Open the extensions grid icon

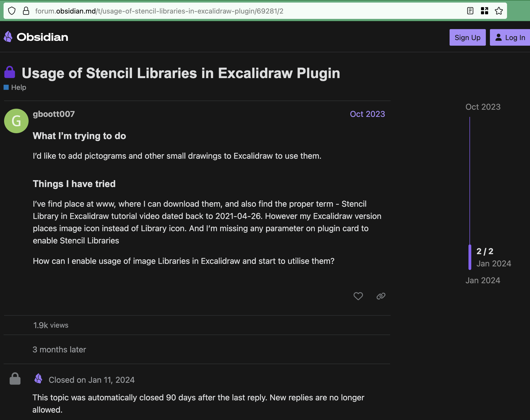tap(484, 11)
